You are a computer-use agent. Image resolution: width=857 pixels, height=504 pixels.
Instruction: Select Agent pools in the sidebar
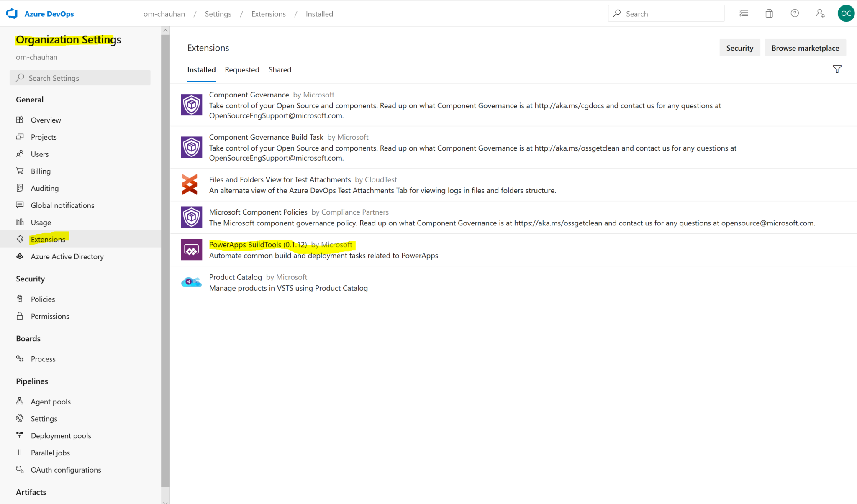[51, 401]
